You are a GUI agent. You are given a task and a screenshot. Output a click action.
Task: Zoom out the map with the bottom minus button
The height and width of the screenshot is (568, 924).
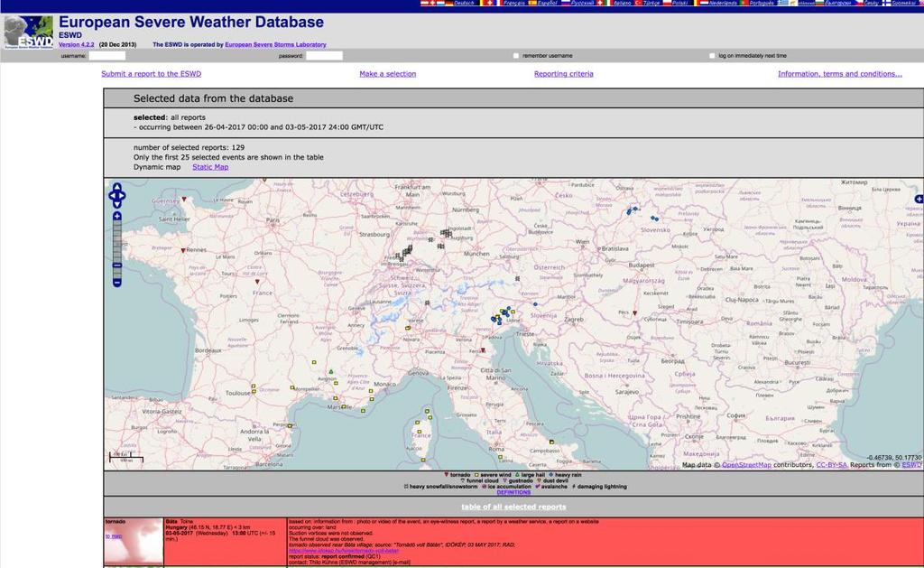pyautogui.click(x=116, y=284)
